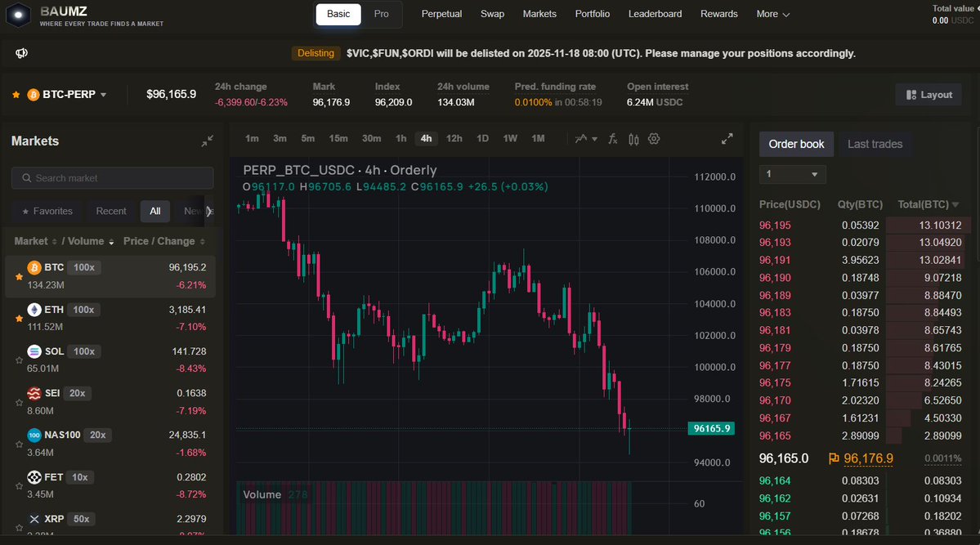Click the NAS100 icon
980x545 pixels.
click(34, 435)
